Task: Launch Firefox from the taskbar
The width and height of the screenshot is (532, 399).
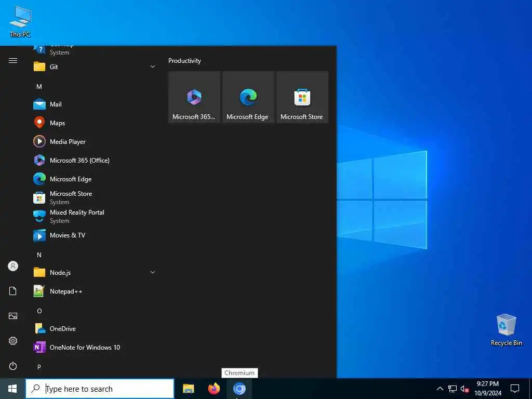Action: tap(214, 389)
